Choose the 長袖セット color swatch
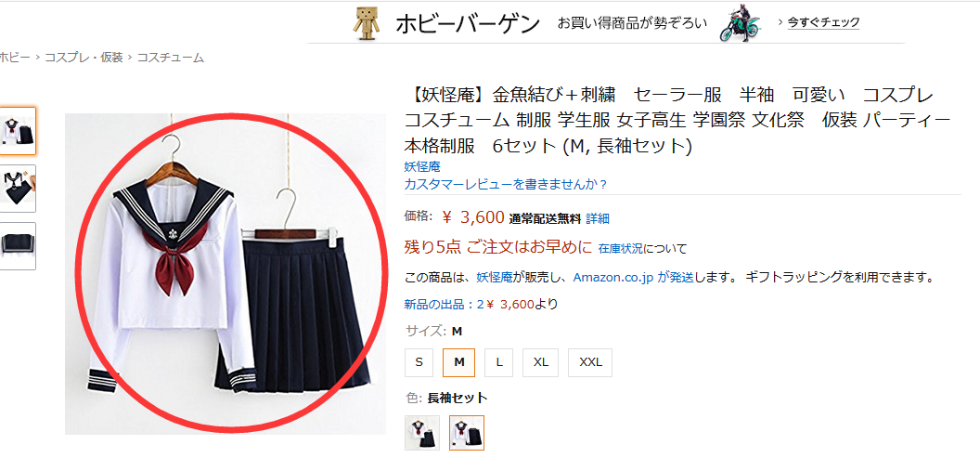The image size is (980, 458). pos(467,432)
